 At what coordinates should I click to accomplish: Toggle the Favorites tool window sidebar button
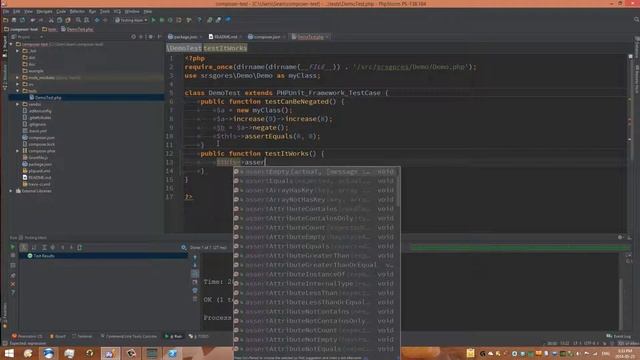click(x=4, y=315)
